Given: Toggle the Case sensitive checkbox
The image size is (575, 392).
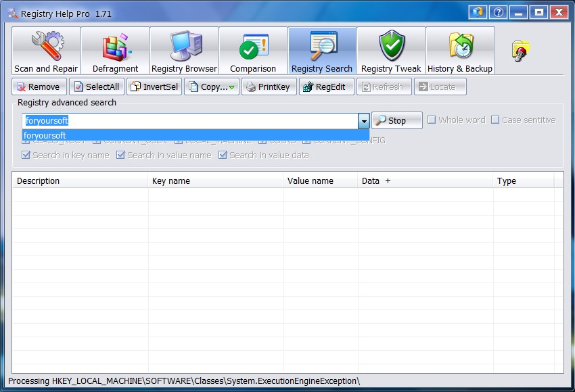Looking at the screenshot, I should [x=495, y=120].
